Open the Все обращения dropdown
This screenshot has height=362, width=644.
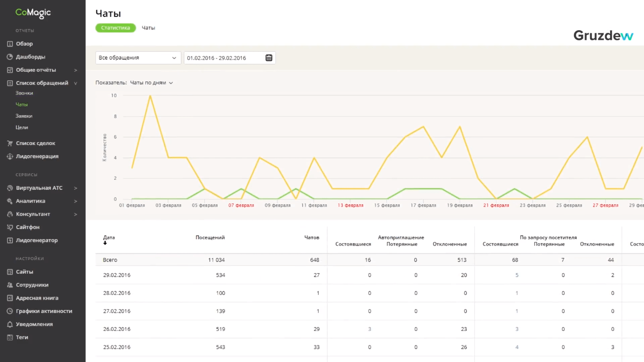coord(138,58)
